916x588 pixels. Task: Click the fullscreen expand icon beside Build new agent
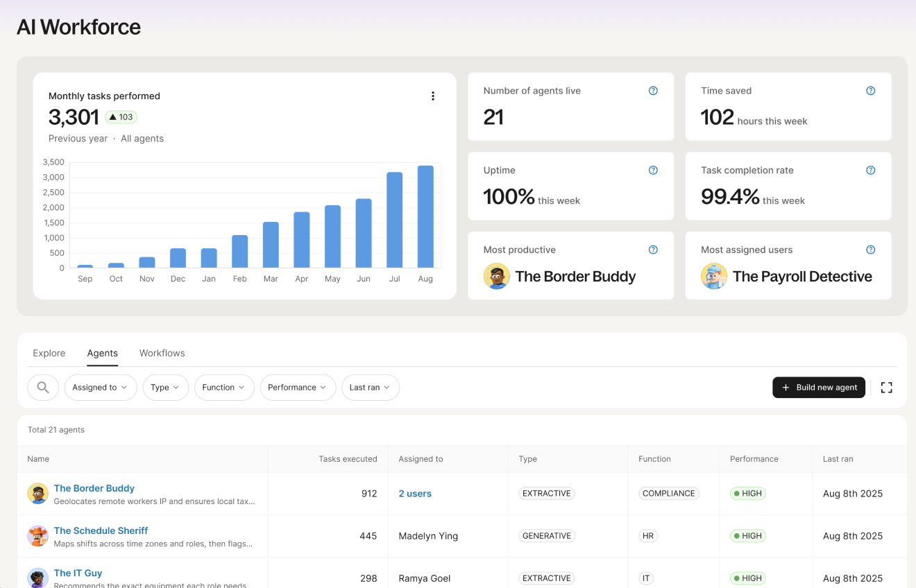coord(886,387)
